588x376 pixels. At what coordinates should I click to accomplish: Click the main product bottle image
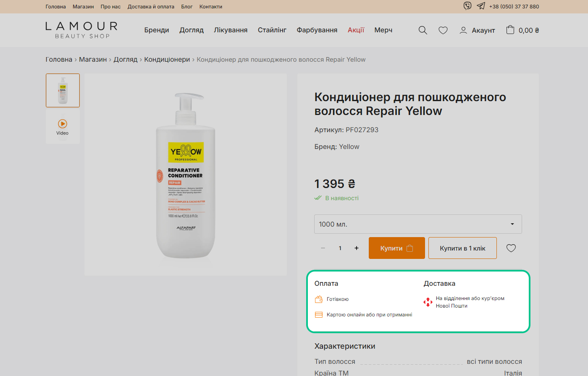pos(186,175)
